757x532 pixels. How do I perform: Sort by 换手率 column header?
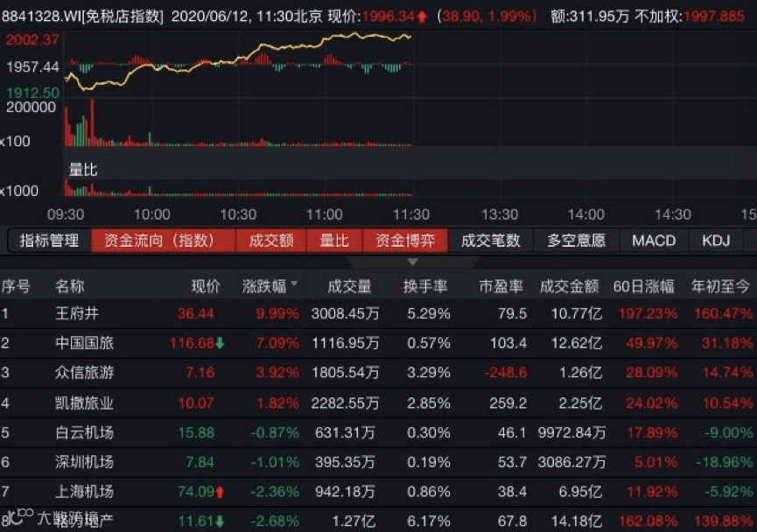click(x=425, y=286)
